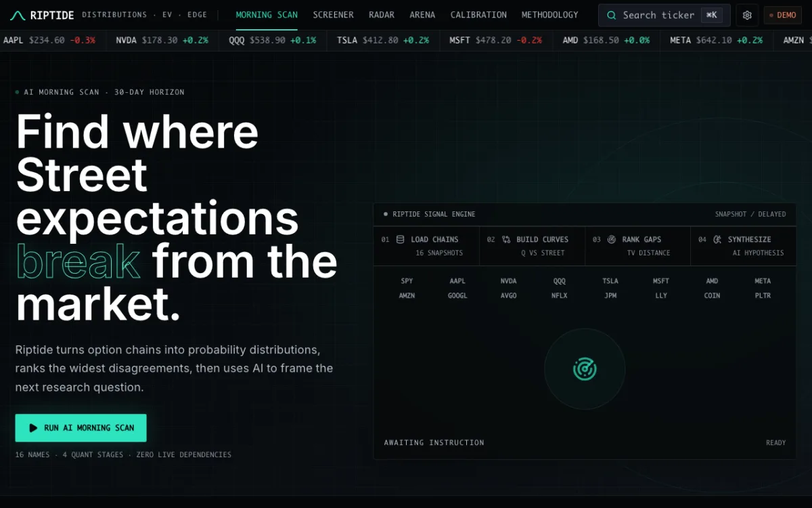812x508 pixels.
Task: Click the Synthesize stage icon
Action: (717, 239)
